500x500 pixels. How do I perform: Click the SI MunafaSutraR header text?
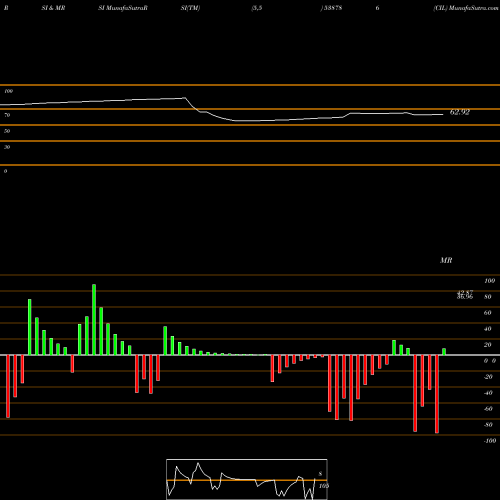tap(123, 8)
